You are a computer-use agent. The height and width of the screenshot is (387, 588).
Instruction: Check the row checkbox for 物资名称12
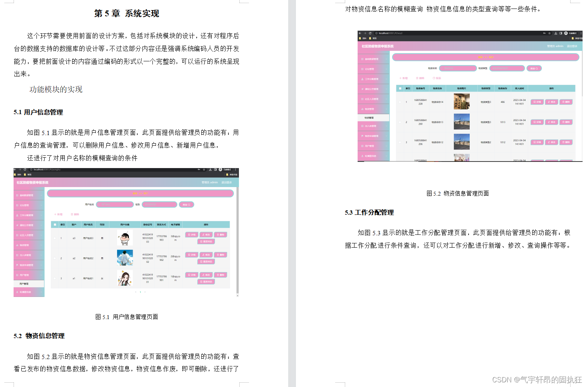(400, 142)
